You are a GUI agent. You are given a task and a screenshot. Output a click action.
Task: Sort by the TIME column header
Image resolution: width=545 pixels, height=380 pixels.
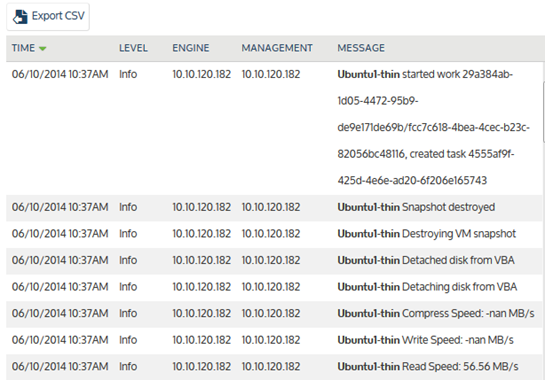click(x=23, y=48)
